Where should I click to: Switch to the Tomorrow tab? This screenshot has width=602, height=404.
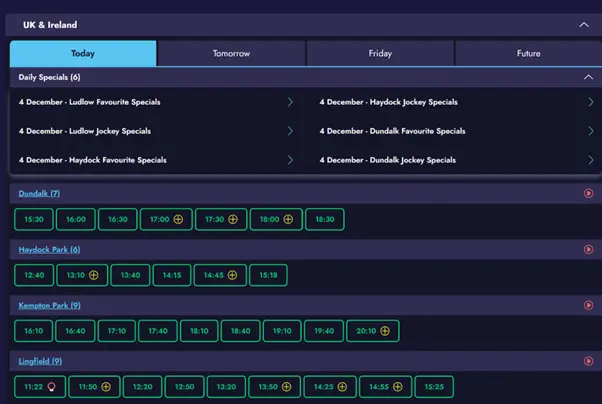pyautogui.click(x=231, y=54)
